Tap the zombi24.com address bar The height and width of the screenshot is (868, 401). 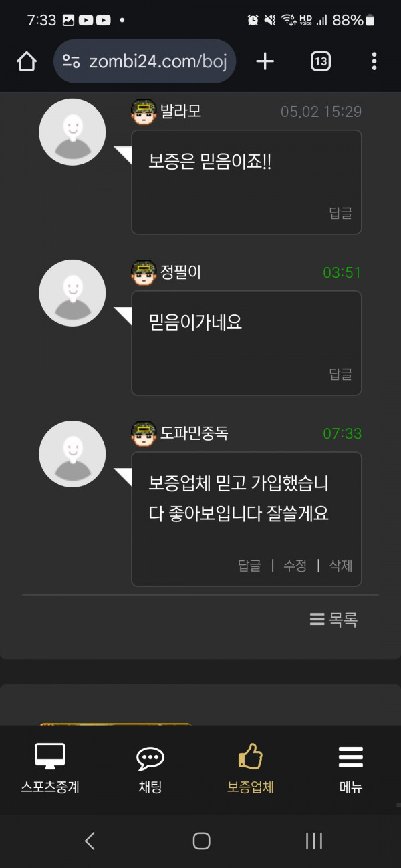(144, 62)
